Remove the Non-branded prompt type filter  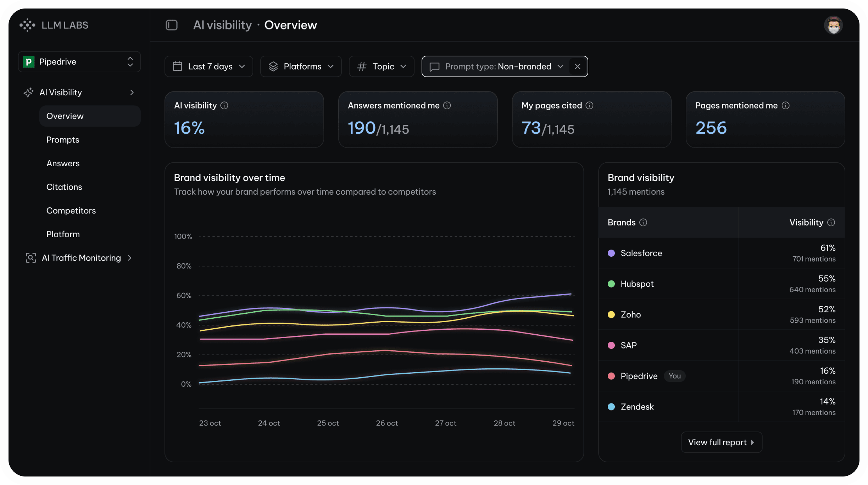578,67
